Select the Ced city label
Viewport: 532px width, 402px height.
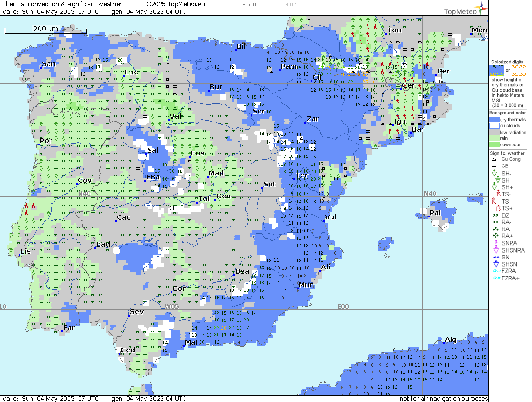[128, 350]
